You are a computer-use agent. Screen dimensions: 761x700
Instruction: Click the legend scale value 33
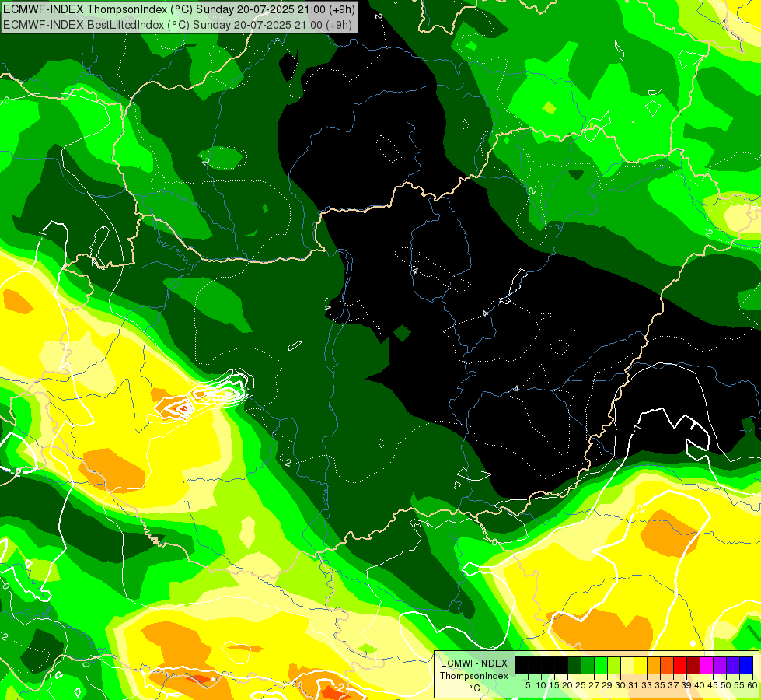click(x=647, y=685)
